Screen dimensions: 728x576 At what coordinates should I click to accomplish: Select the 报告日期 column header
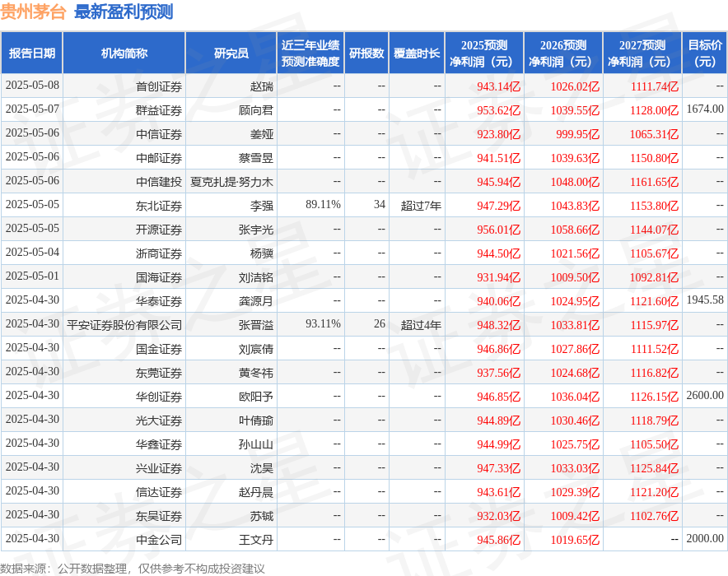coord(31,53)
